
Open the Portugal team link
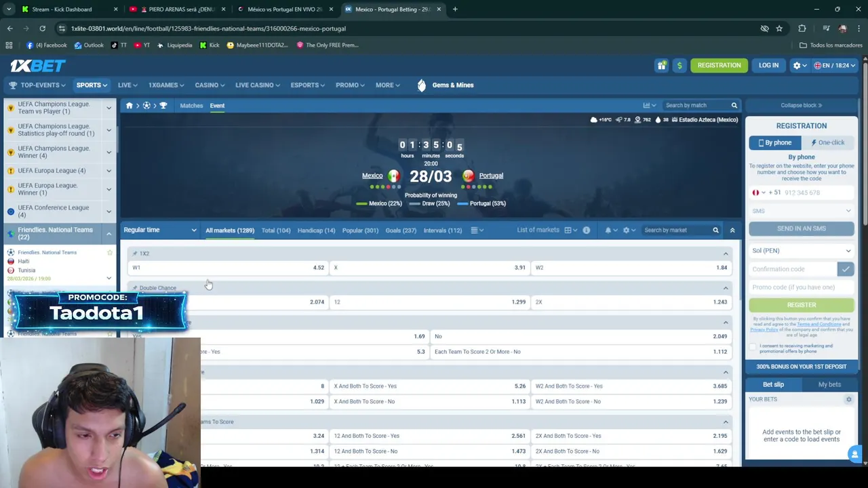pyautogui.click(x=491, y=176)
